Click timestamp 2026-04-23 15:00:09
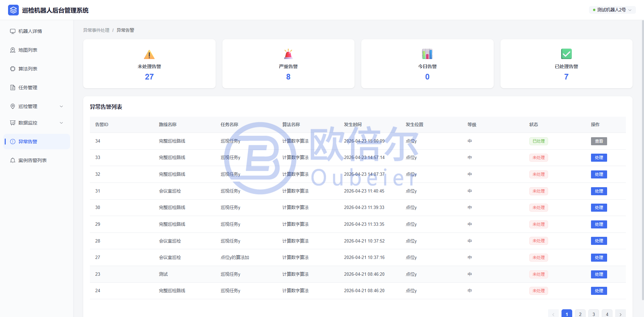The height and width of the screenshot is (317, 644). click(x=364, y=141)
